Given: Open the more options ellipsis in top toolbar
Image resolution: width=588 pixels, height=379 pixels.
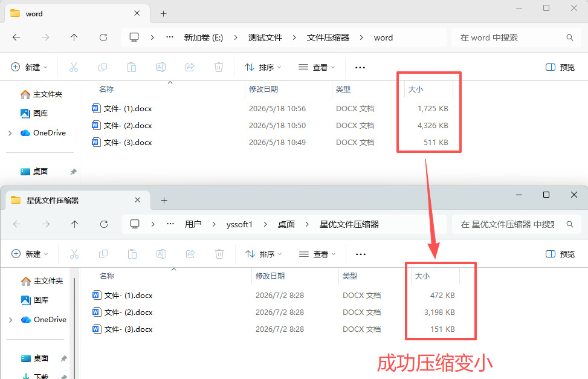Looking at the screenshot, I should coord(360,67).
